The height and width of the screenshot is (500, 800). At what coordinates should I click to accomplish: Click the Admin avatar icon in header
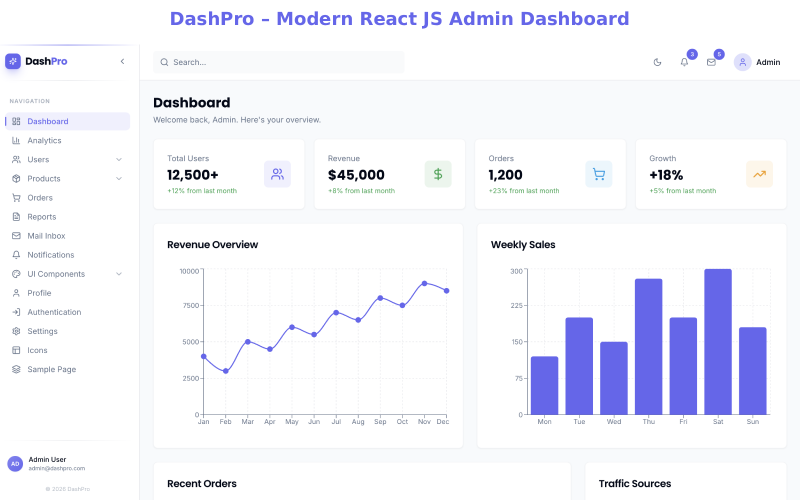[742, 62]
